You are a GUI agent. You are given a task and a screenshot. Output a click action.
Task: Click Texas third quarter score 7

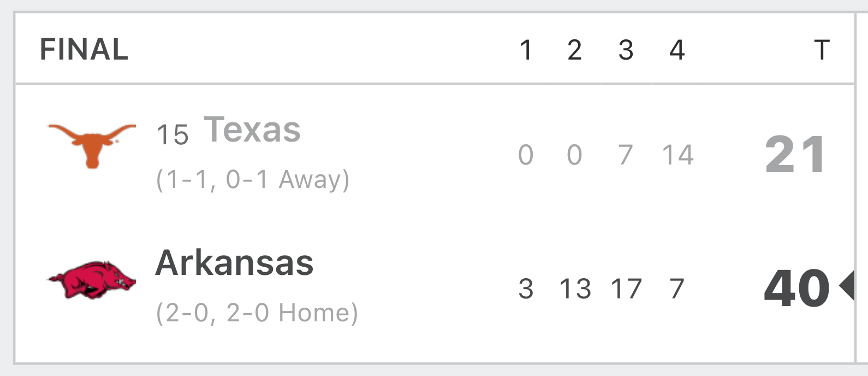pyautogui.click(x=626, y=155)
